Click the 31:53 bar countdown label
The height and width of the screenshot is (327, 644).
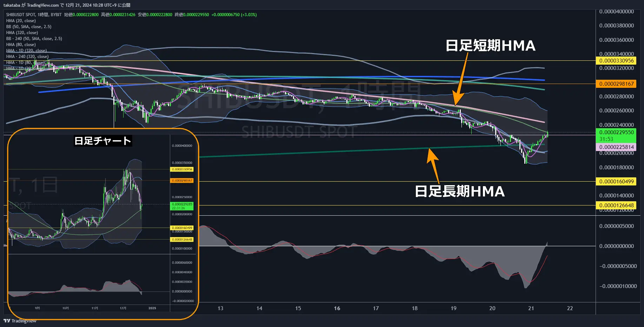coord(606,139)
